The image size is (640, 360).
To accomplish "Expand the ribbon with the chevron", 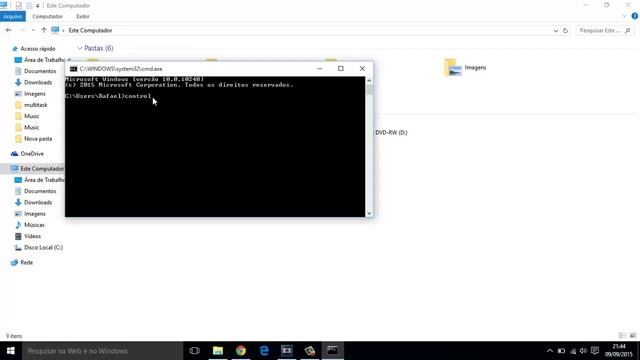I will pyautogui.click(x=624, y=16).
